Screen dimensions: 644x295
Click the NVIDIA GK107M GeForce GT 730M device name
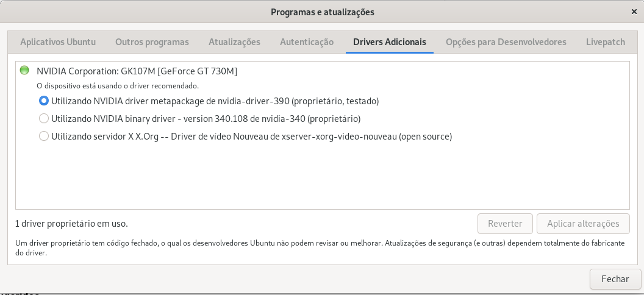[x=137, y=71]
